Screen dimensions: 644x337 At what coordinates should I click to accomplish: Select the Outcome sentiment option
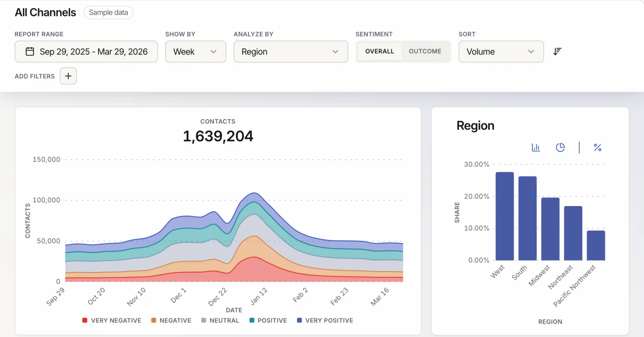425,51
